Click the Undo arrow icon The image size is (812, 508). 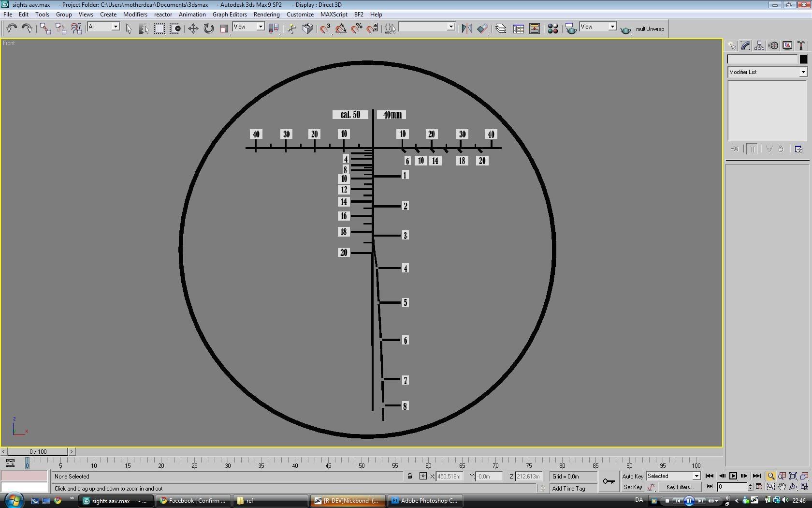pos(12,29)
